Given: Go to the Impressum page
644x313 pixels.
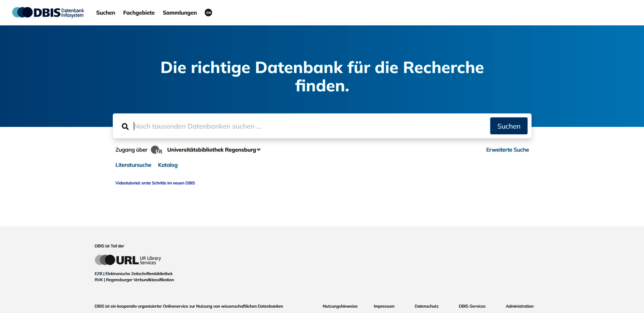Looking at the screenshot, I should [x=384, y=306].
